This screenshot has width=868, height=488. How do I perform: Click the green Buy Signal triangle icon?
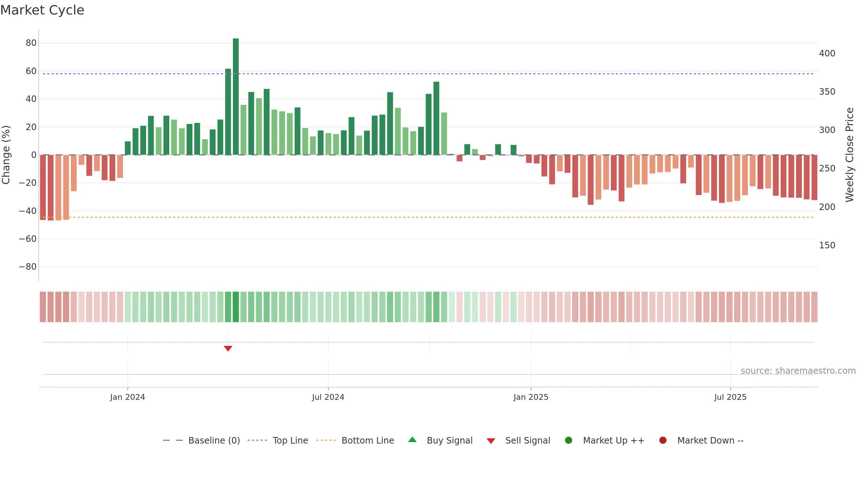pyautogui.click(x=412, y=440)
